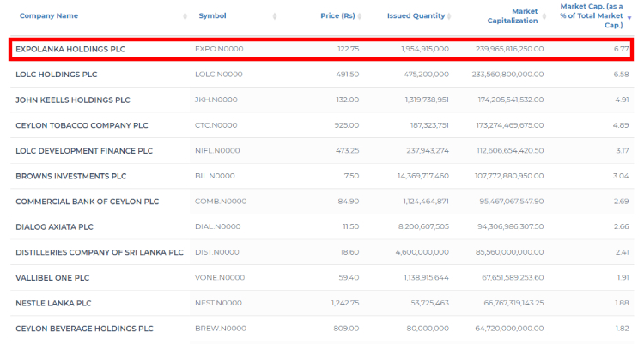Click market capitalization 239,965,816,250.00

pos(510,49)
